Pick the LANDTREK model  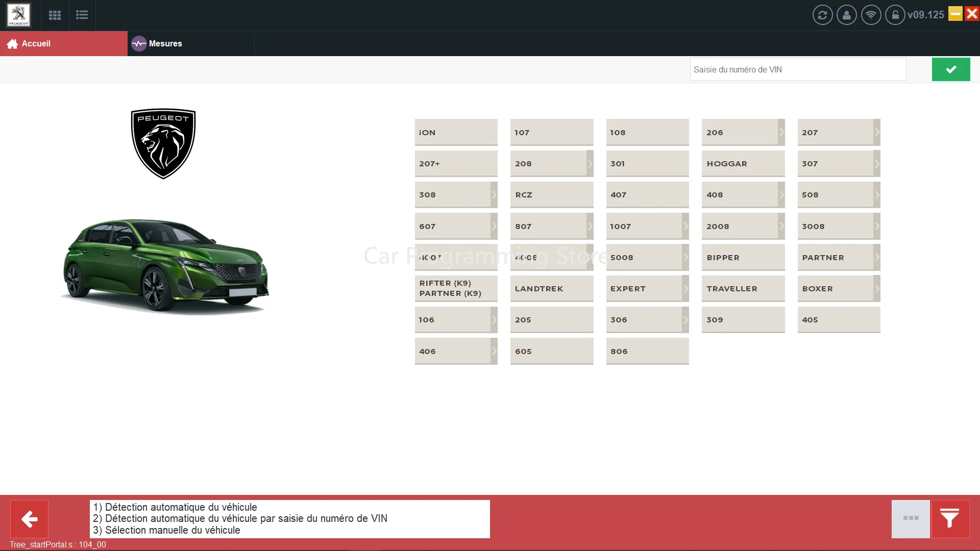click(x=552, y=289)
